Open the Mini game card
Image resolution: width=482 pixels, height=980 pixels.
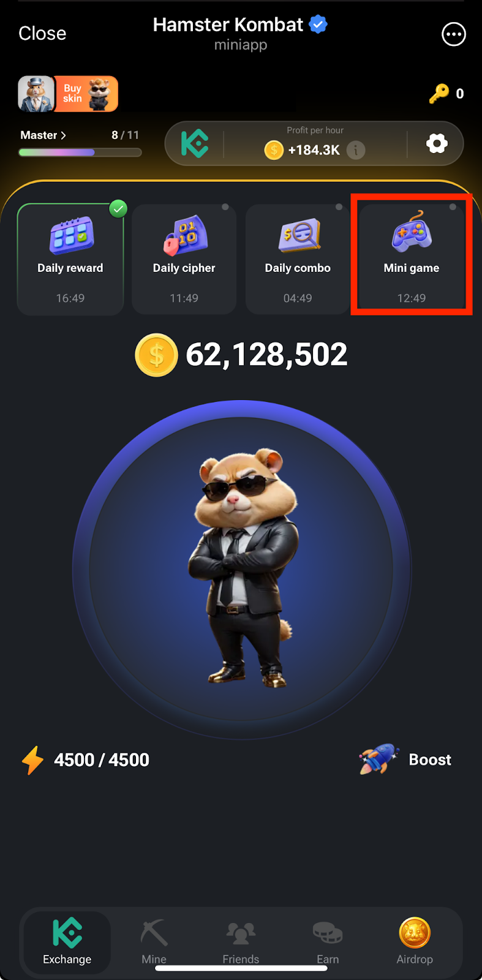pyautogui.click(x=412, y=255)
